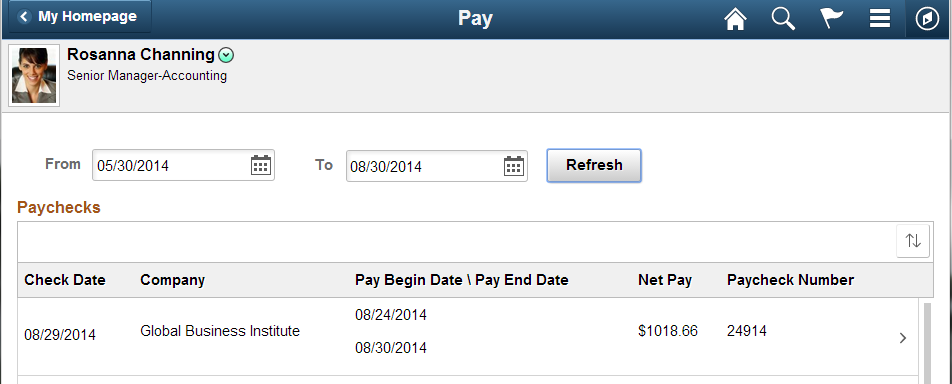Open paycheck 24914 detail chevron
Viewport: 952px width, 384px height.
(903, 338)
